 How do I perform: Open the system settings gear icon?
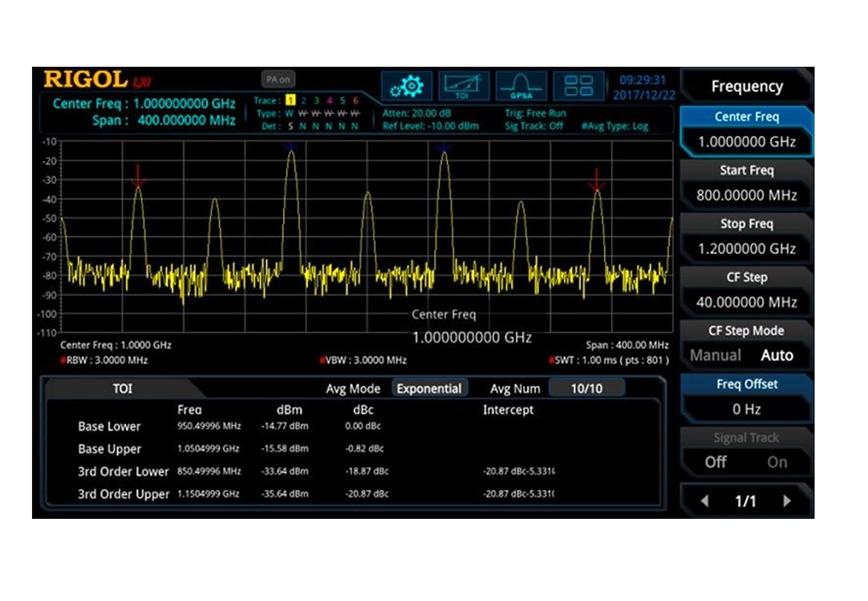click(x=407, y=86)
